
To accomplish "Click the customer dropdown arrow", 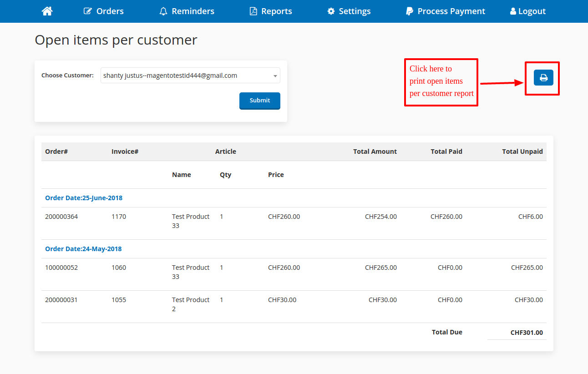I will (x=275, y=76).
